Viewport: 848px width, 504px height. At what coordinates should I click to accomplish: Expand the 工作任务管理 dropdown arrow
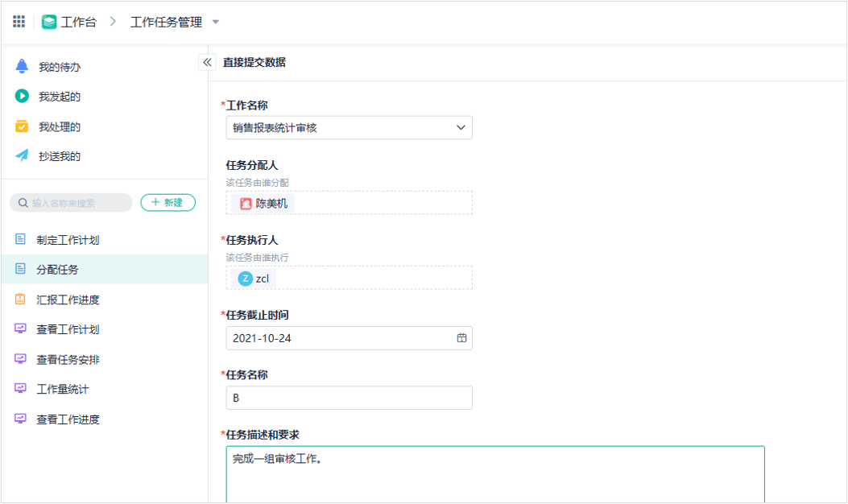tap(216, 23)
